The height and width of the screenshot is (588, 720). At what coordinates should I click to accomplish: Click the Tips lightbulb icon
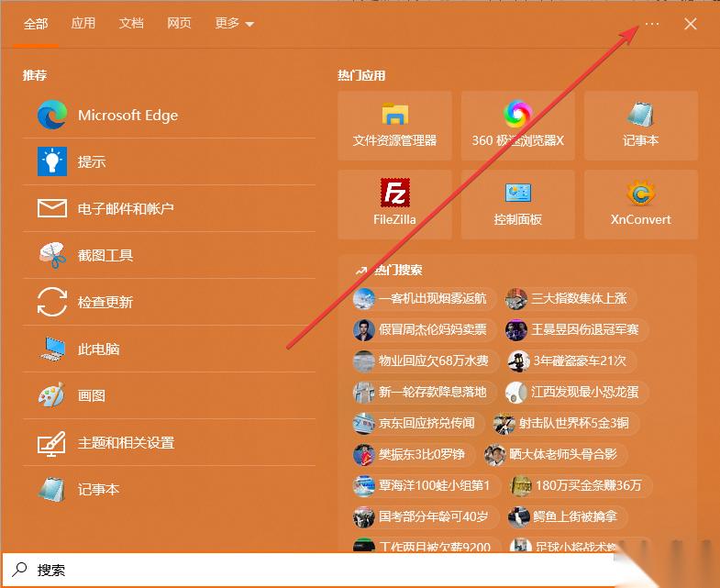[52, 161]
